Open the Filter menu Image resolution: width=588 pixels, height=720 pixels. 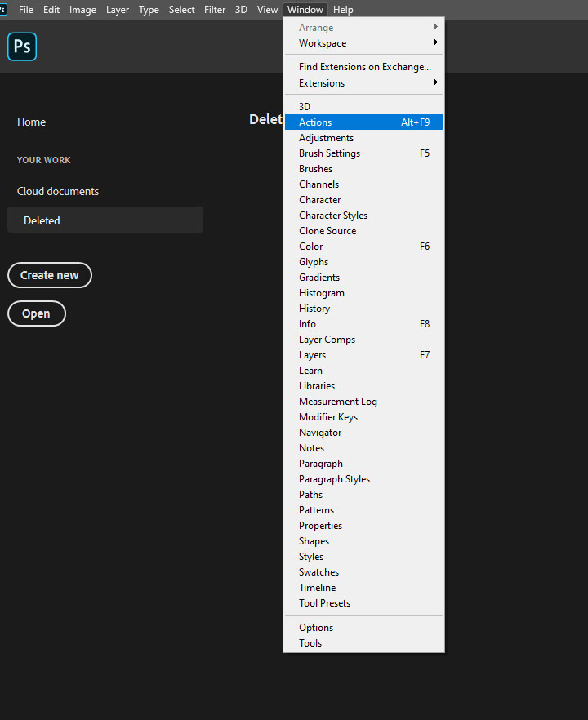coord(215,10)
